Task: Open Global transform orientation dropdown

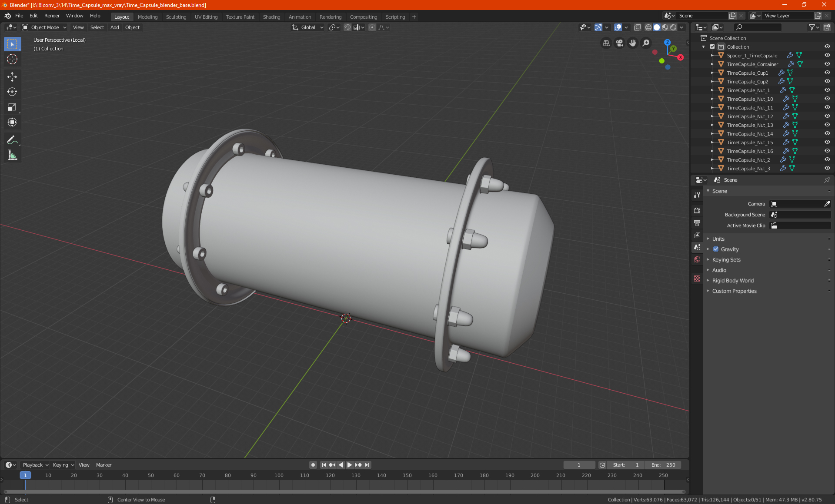Action: tap(307, 27)
